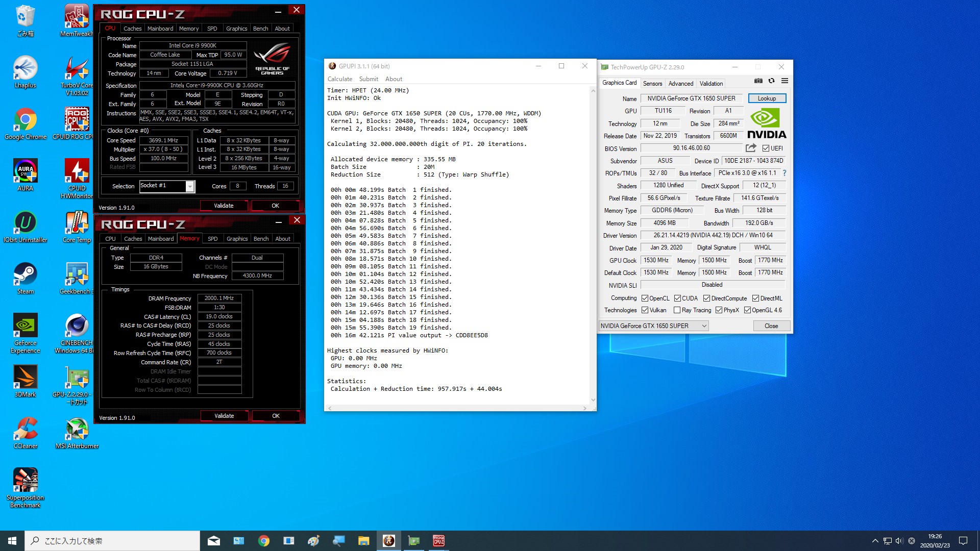Open Lhaplus desktop icon
Screen dimensions: 980x551
[25, 72]
